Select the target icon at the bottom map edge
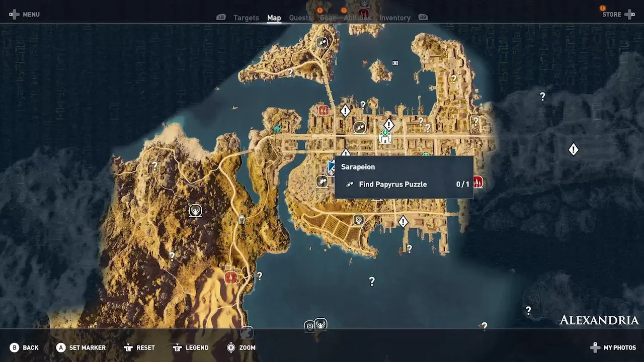This screenshot has height=362, width=644. click(309, 326)
